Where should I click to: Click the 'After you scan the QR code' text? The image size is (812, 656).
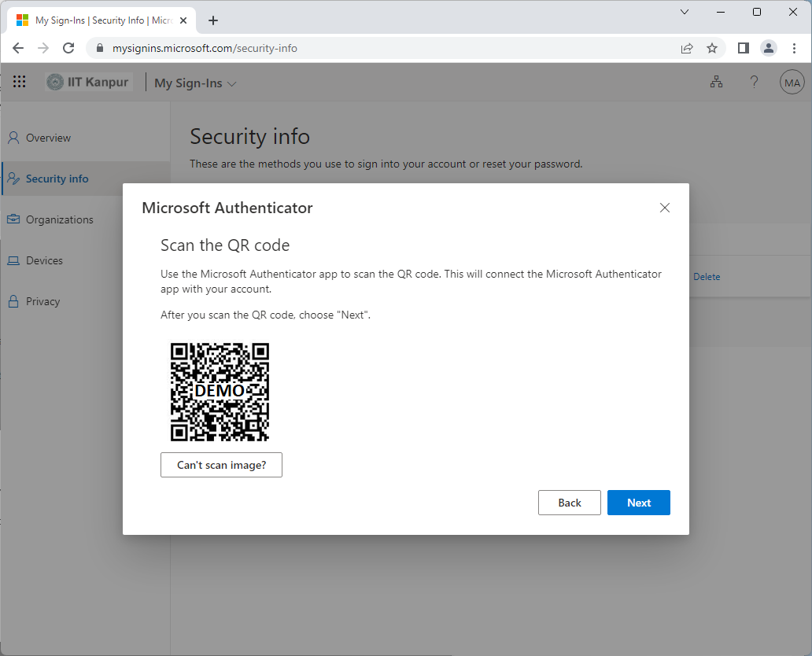pyautogui.click(x=266, y=315)
